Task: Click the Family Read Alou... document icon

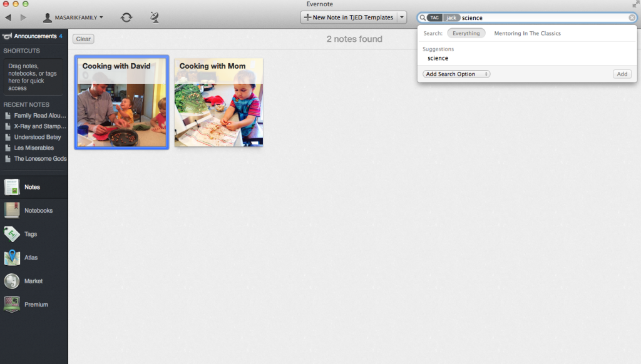Action: (x=8, y=116)
